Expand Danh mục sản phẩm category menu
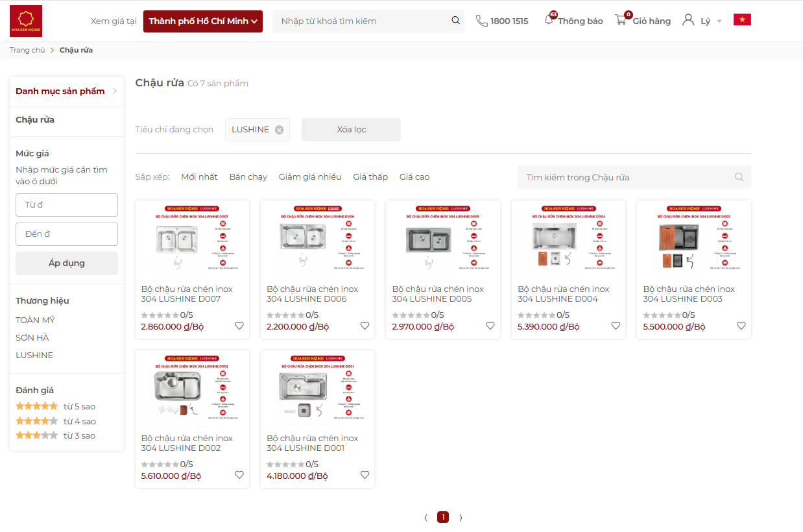The image size is (803, 532). pos(67,91)
